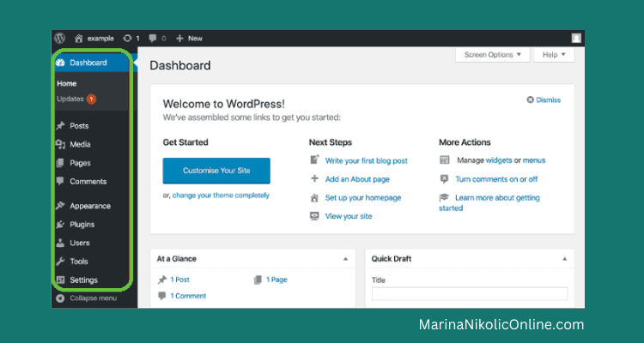Click the Pages icon in sidebar
The image size is (644, 343).
pyautogui.click(x=60, y=163)
